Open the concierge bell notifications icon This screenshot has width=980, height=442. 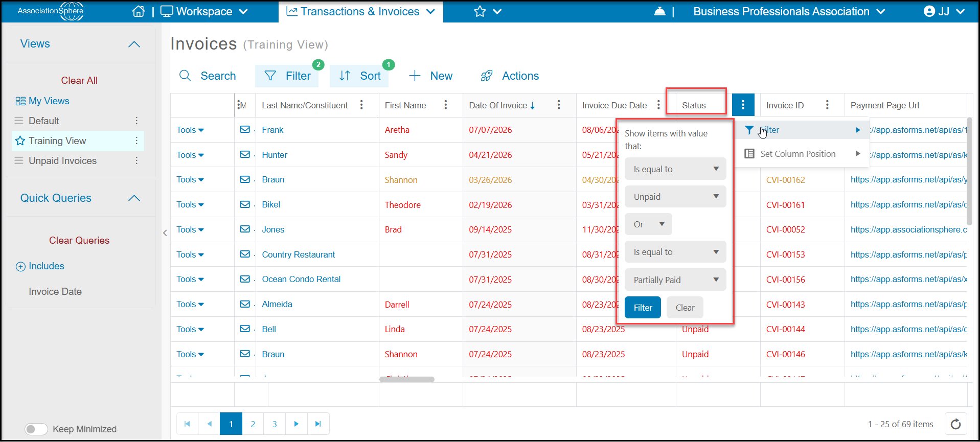(x=659, y=11)
